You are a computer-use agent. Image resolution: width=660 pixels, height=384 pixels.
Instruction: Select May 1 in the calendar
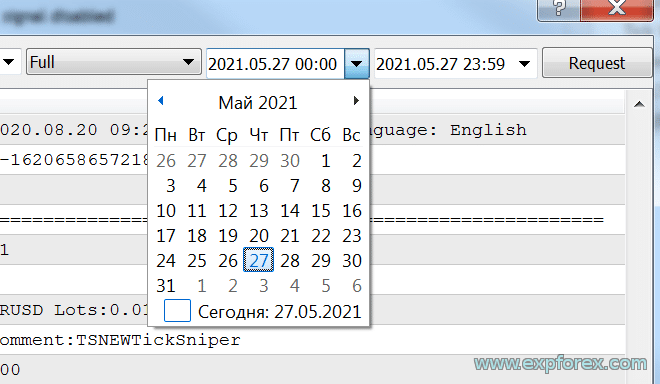[325, 161]
